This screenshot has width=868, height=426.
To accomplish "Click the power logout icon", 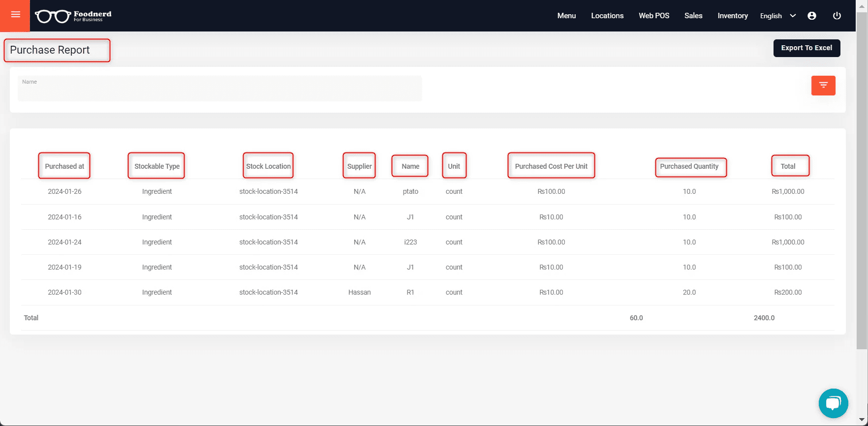I will tap(837, 16).
